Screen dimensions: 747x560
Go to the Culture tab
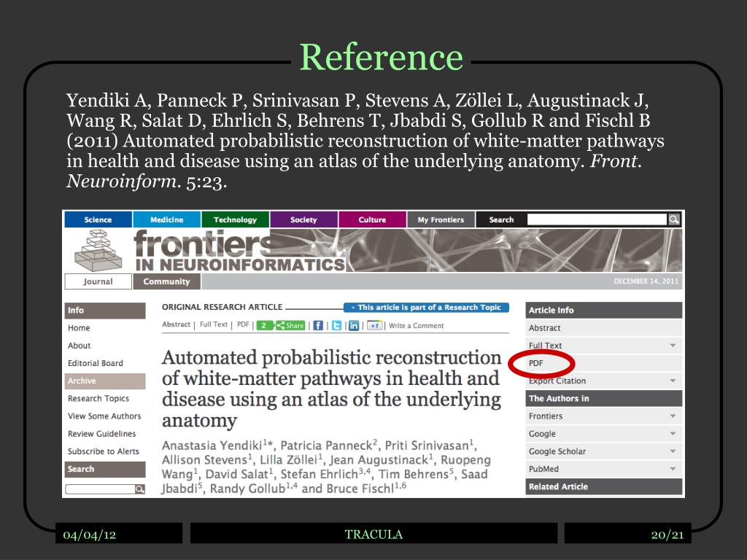click(373, 219)
